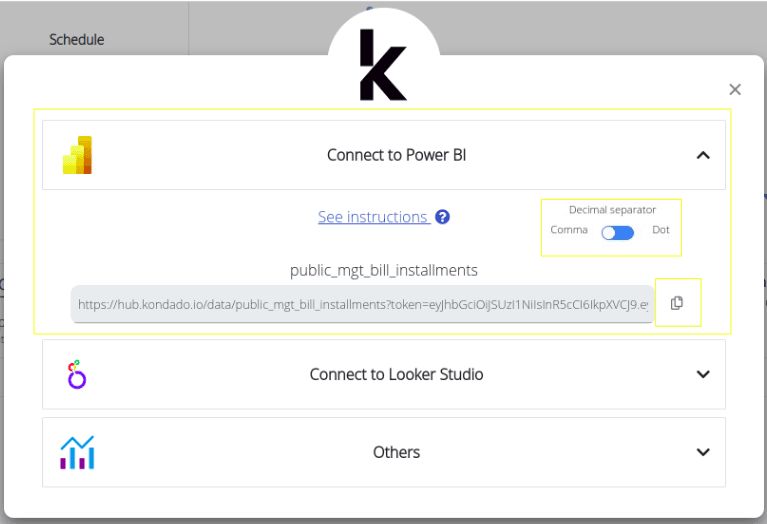Expand the Looker Studio section chevron
This screenshot has height=524, width=767.
point(703,374)
